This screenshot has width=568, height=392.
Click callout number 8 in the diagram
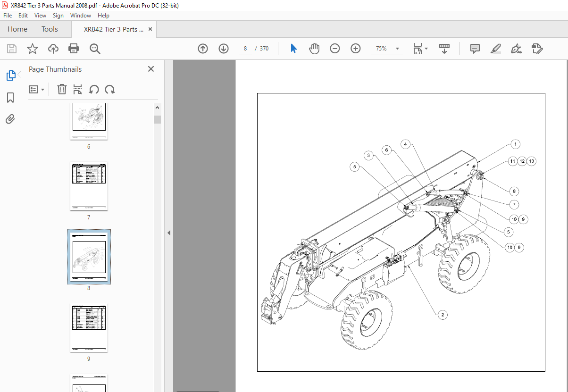(x=514, y=192)
